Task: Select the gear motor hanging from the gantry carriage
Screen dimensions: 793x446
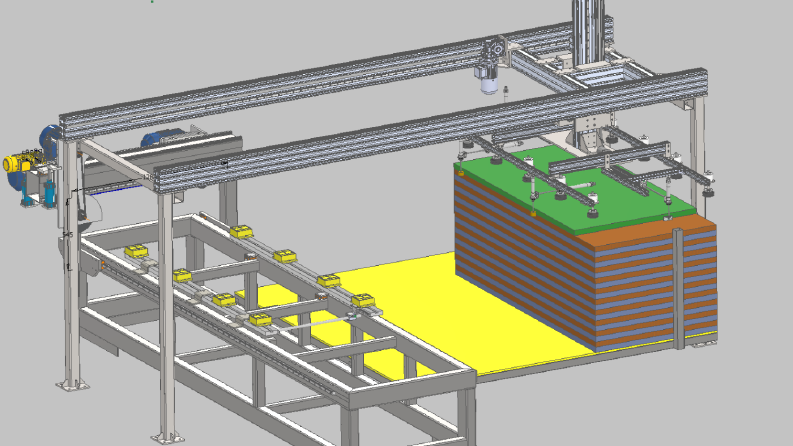Action: [490, 67]
